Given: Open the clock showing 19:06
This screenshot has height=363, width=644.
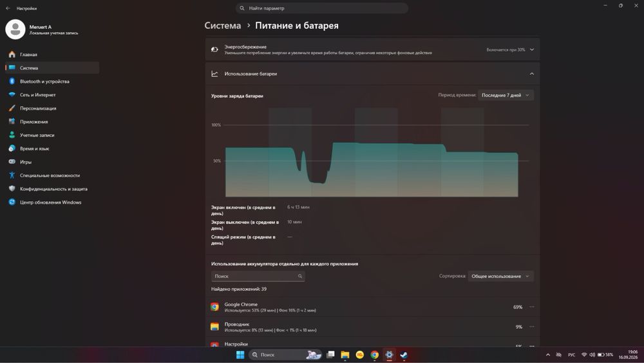Looking at the screenshot, I should pos(628,355).
